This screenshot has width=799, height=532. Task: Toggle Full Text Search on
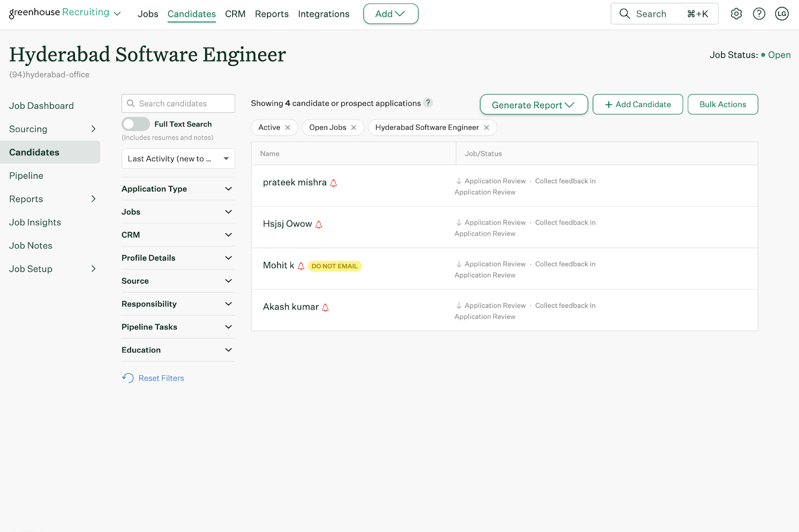(x=135, y=124)
